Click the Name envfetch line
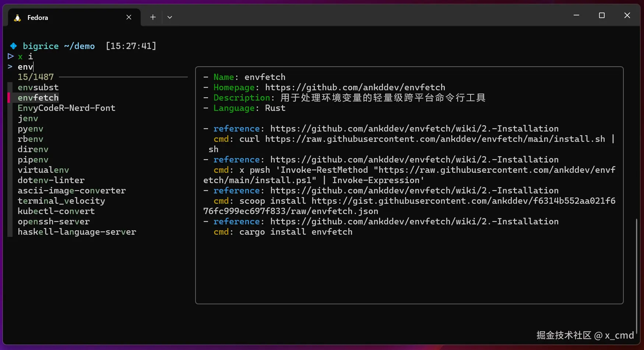This screenshot has width=644, height=350. (x=244, y=77)
